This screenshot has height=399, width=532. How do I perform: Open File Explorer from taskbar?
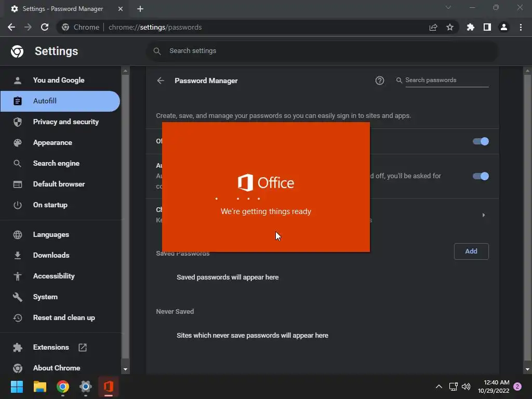point(39,387)
